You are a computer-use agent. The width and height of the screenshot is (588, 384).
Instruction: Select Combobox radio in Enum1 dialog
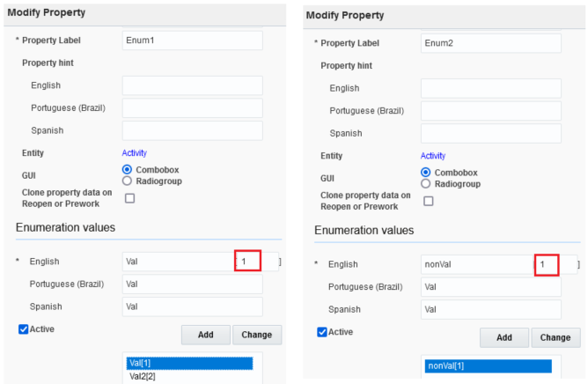tap(127, 170)
